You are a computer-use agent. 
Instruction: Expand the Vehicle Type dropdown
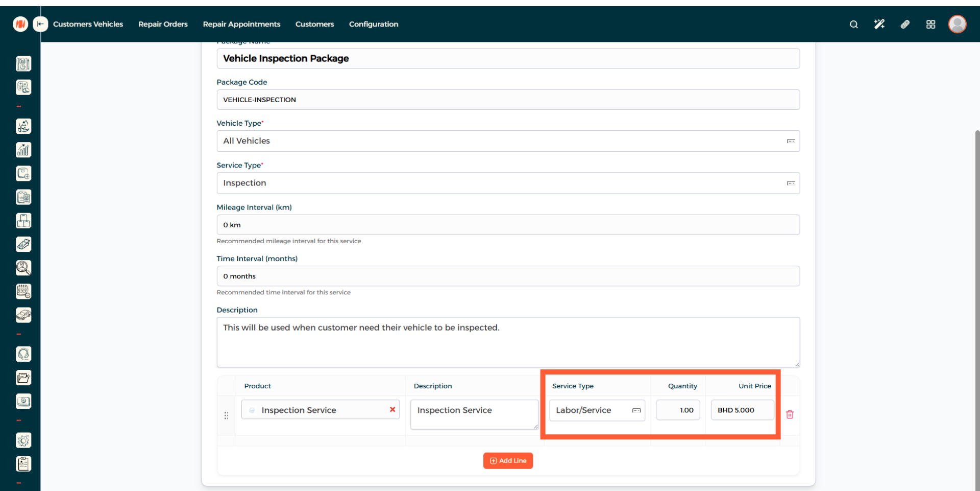(x=790, y=141)
